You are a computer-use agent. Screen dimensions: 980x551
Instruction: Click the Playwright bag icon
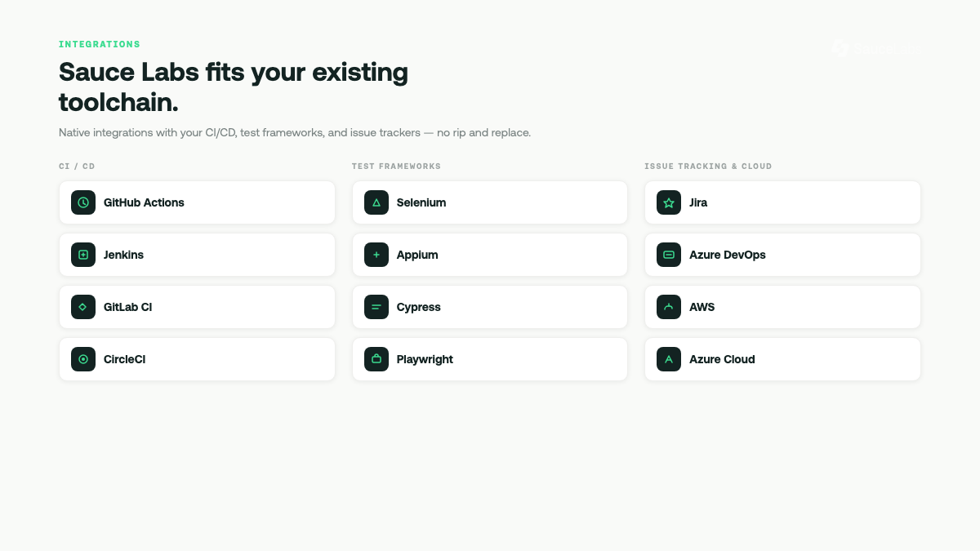point(376,359)
